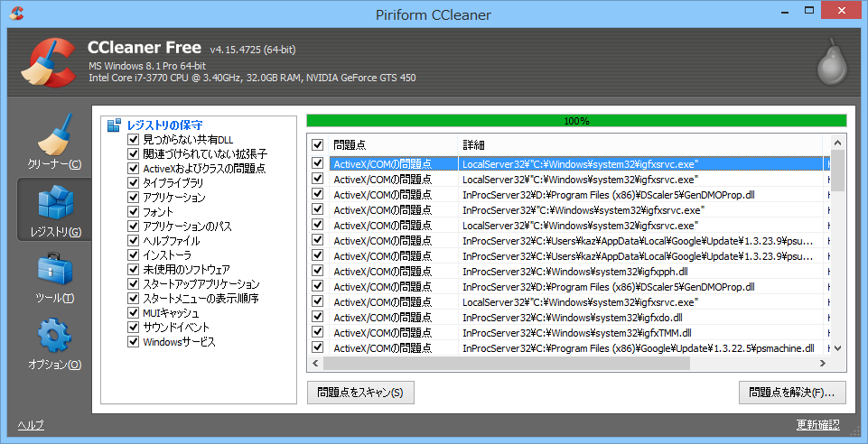
Task: Select row with igfxTMM.dll detail
Action: (570, 332)
